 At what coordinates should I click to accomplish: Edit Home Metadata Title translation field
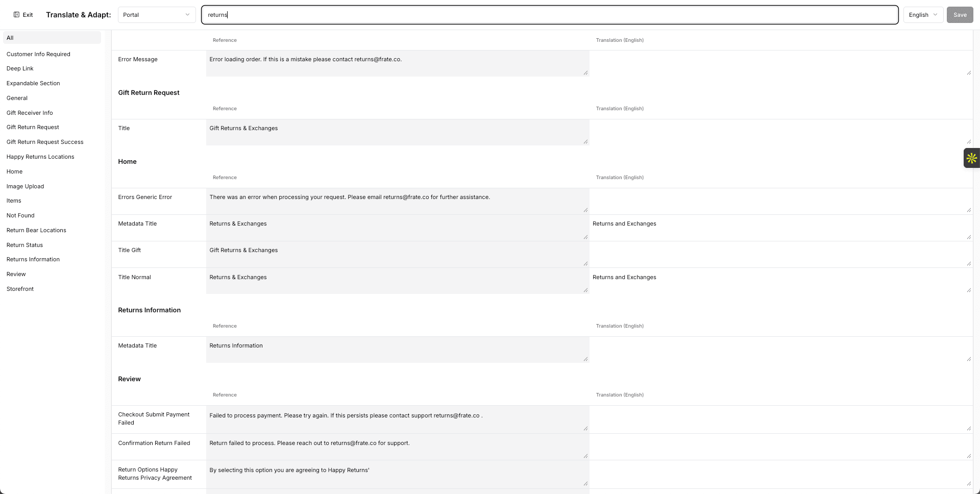[x=780, y=228]
